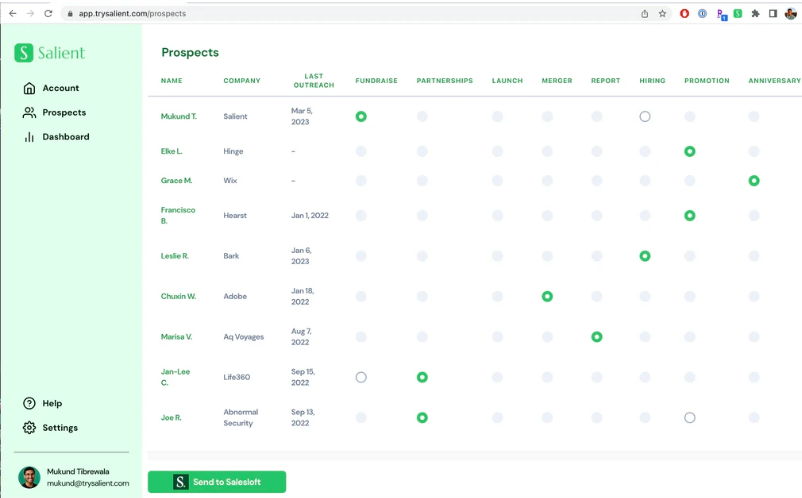
Task: Click the Help question mark icon
Action: click(x=29, y=403)
